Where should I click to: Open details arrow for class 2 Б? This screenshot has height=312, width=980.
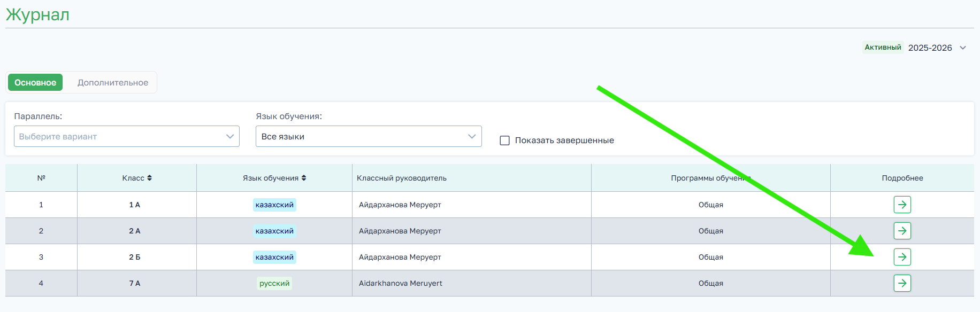click(x=902, y=257)
